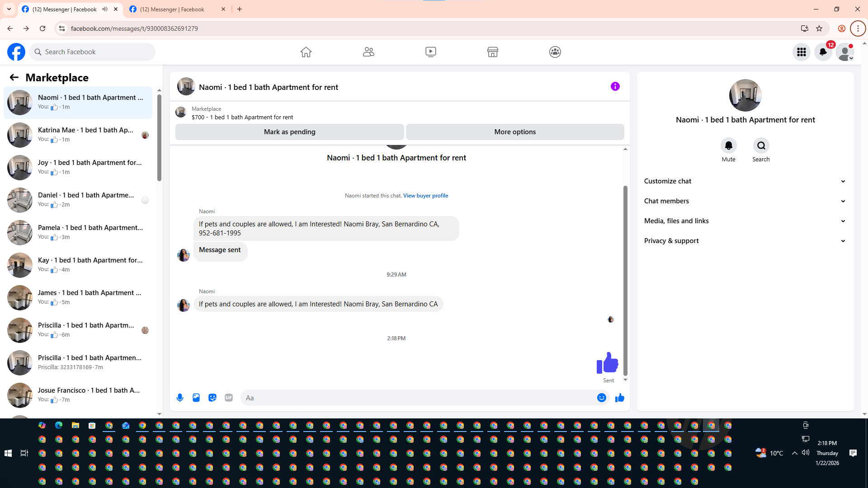Switch to the second Messenger tab
This screenshot has width=868, height=488.
[x=177, y=9]
